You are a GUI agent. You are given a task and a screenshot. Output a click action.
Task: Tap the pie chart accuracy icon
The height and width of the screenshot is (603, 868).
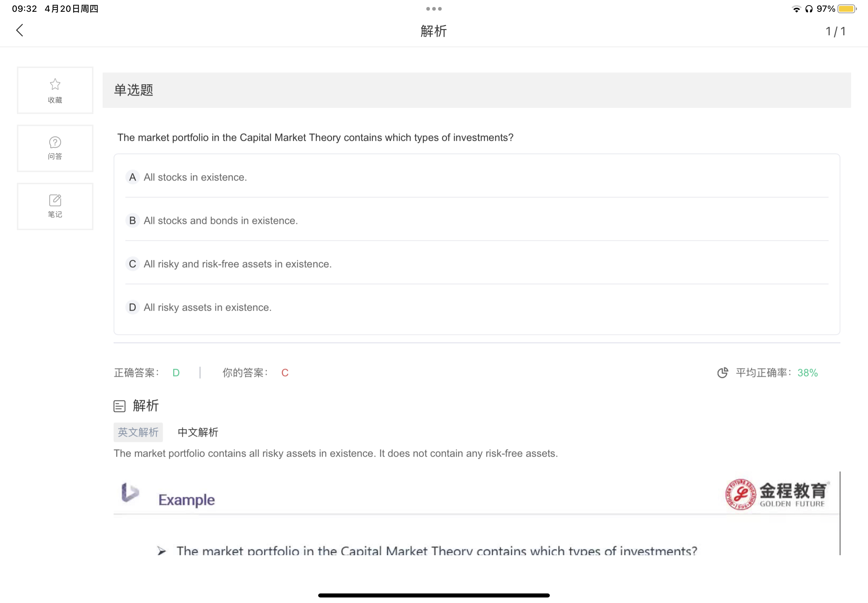pyautogui.click(x=722, y=373)
